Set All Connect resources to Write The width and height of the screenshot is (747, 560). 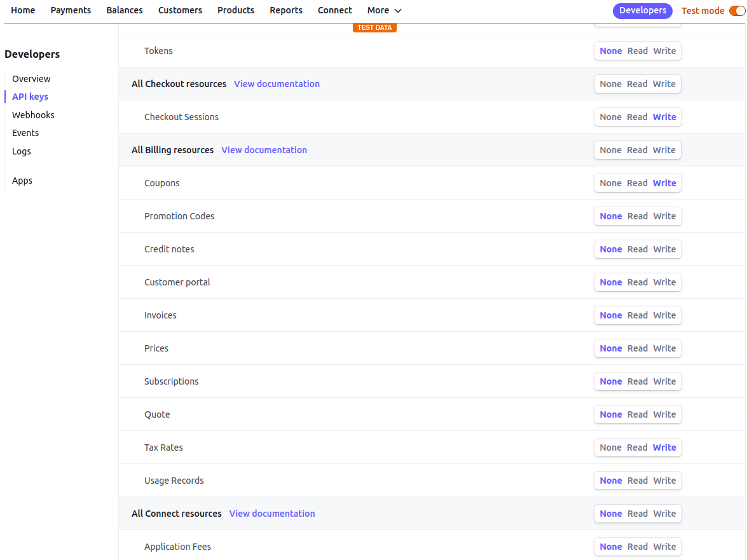click(x=664, y=514)
